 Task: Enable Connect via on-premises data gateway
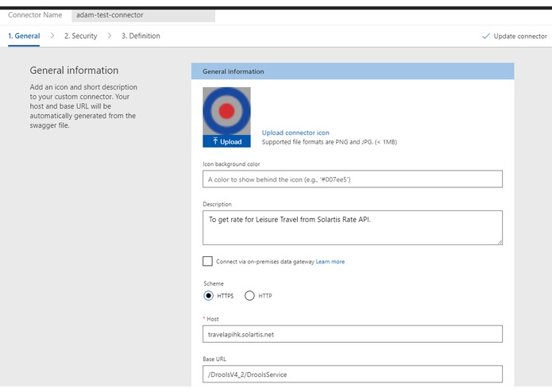coord(208,261)
